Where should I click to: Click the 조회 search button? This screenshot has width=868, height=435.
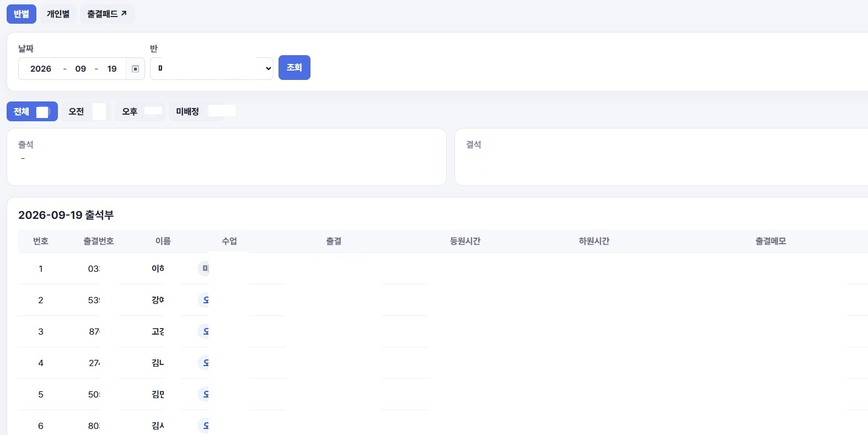(x=294, y=67)
